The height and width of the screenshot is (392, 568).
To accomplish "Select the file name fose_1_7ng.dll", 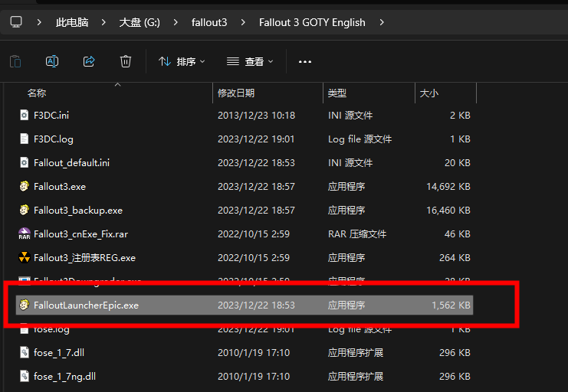I will click(x=64, y=377).
